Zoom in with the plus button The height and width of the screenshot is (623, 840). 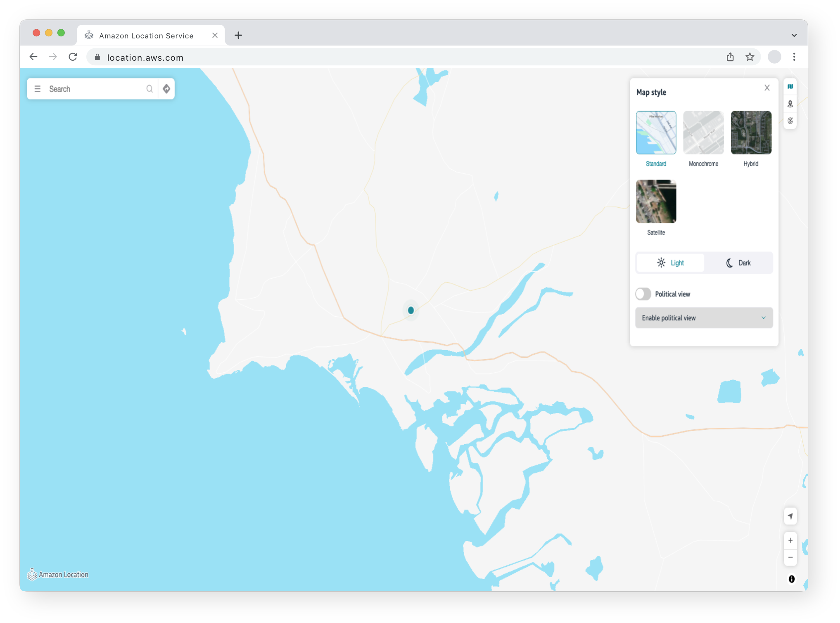(790, 540)
